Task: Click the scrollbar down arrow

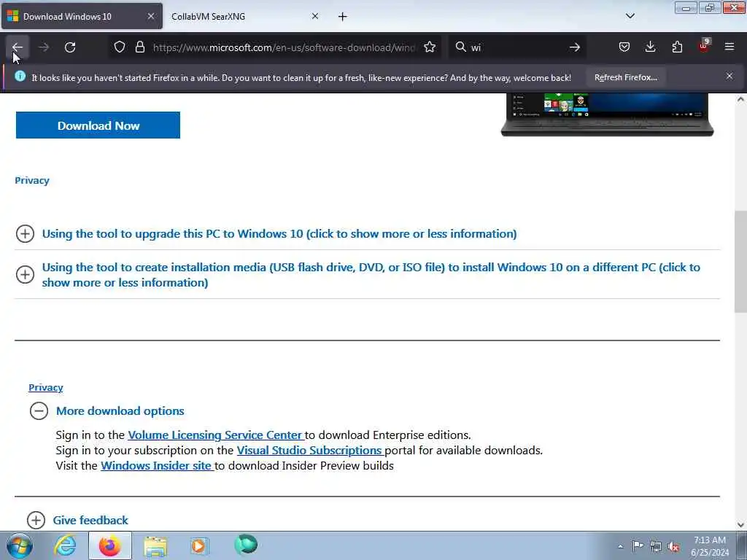Action: click(740, 525)
